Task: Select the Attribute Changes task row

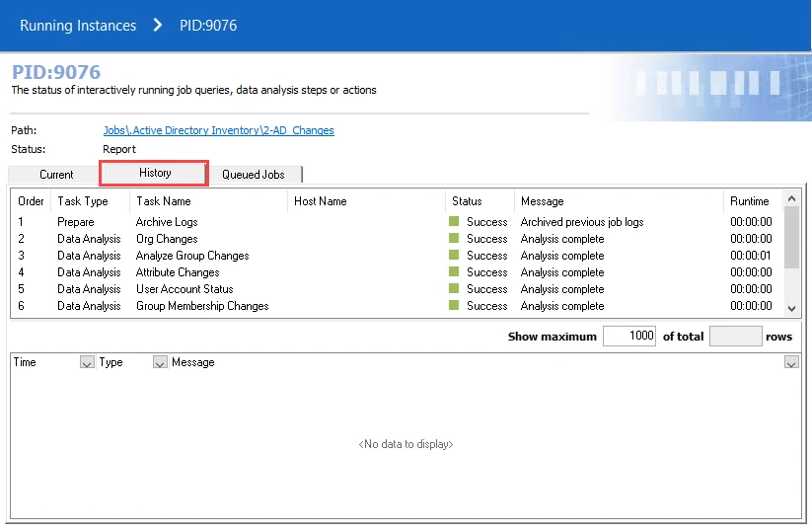Action: click(397, 272)
